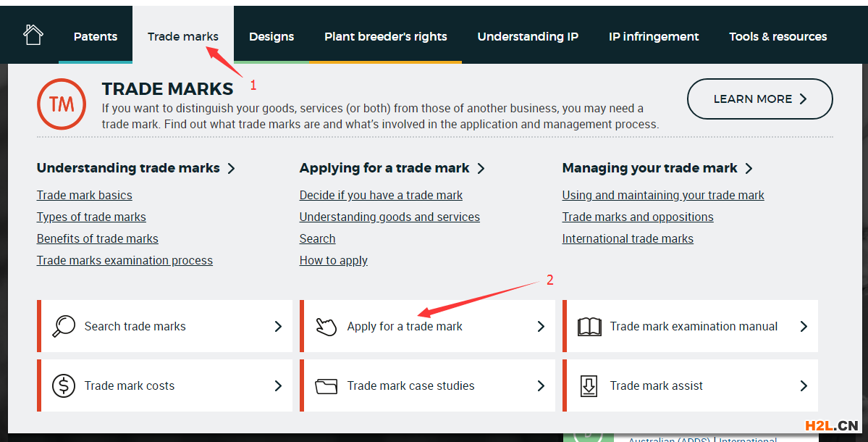This screenshot has height=442, width=868.
Task: Click the arrow on Trade mark costs tile
Action: 278,386
